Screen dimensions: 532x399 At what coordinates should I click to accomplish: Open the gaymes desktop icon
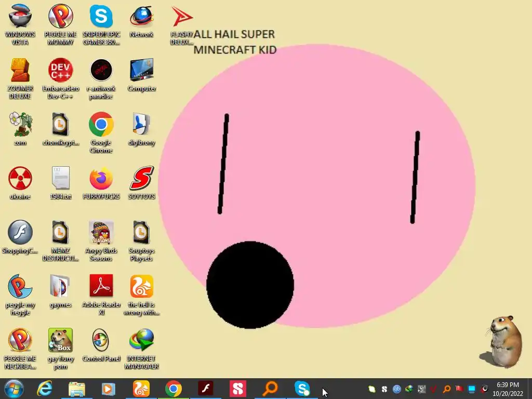[x=60, y=291]
